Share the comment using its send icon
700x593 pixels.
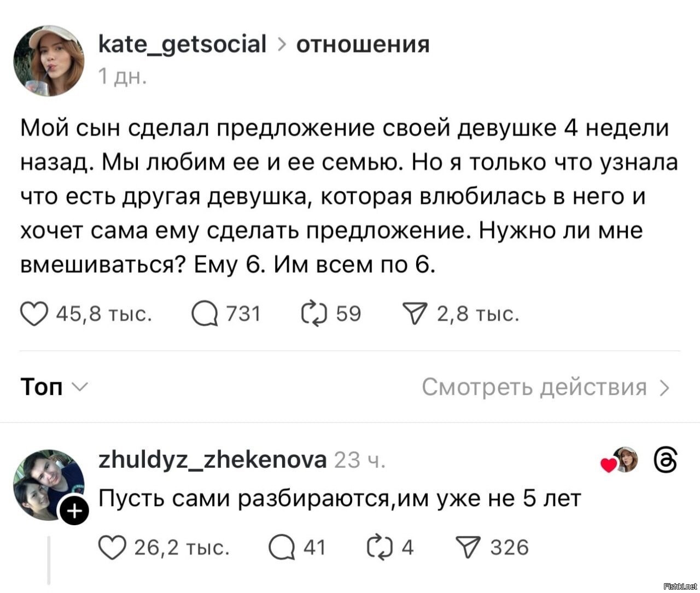[468, 548]
